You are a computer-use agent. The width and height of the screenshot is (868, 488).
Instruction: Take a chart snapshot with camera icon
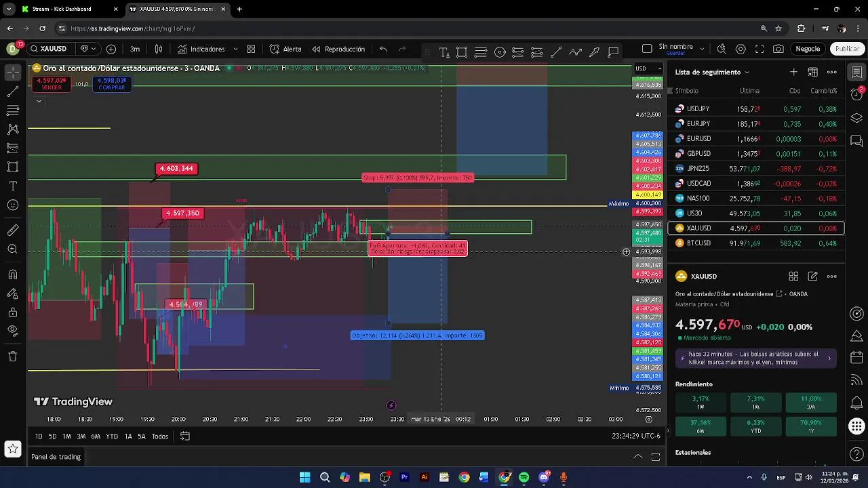[778, 49]
